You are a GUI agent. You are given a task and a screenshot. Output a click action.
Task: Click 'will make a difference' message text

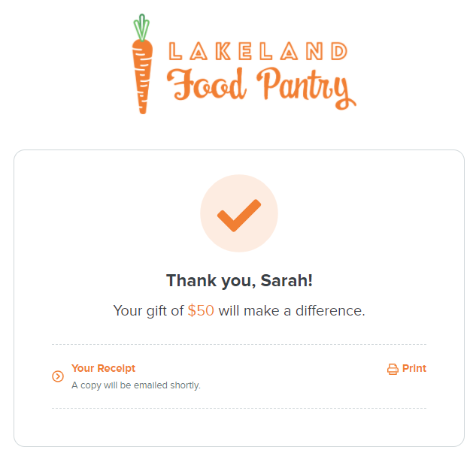pyautogui.click(x=292, y=310)
